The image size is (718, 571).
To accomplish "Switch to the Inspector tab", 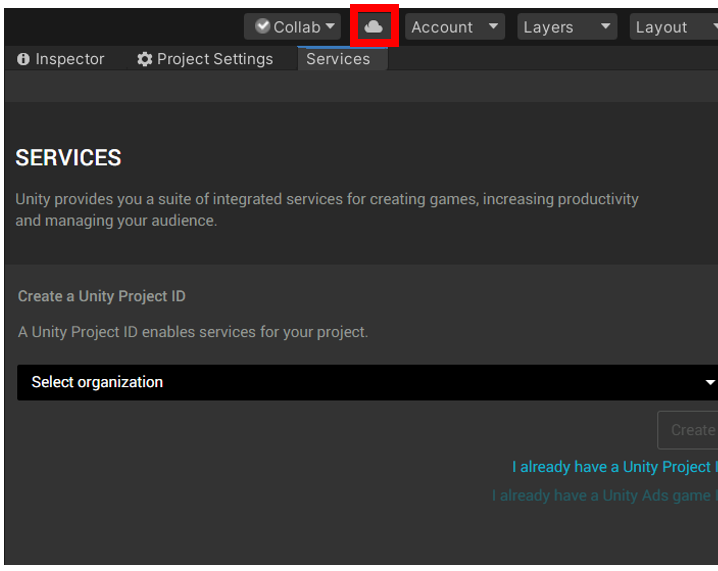I will [x=61, y=59].
